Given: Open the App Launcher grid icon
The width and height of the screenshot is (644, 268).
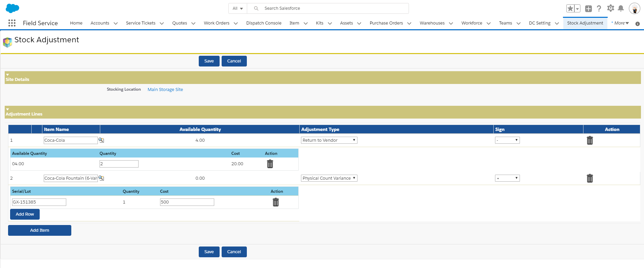Looking at the screenshot, I should (12, 23).
